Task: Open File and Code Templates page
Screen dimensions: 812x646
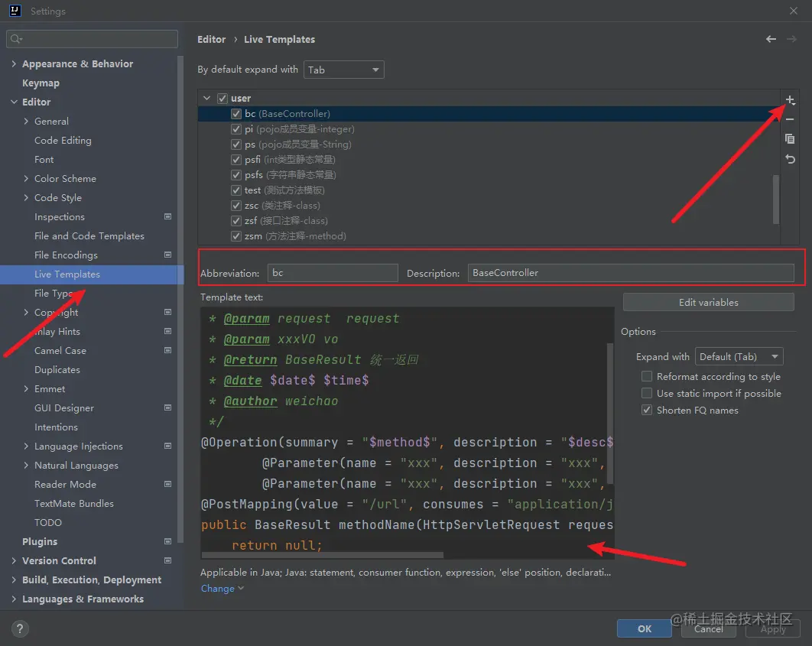Action: (x=89, y=236)
